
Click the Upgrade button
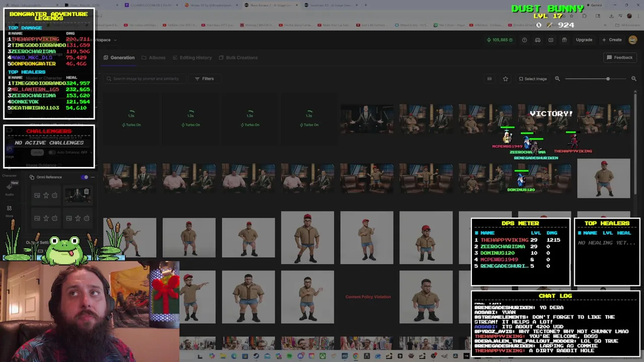point(584,40)
